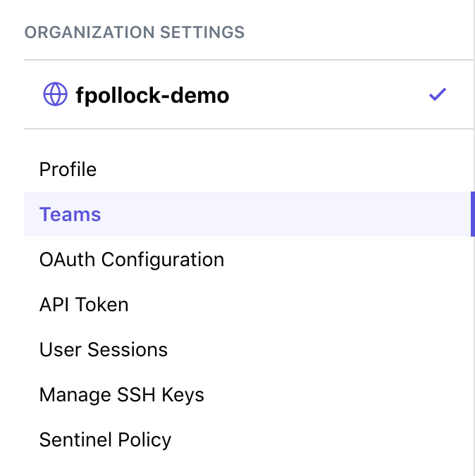Go to OAuth Configuration settings
The height and width of the screenshot is (476, 475).
pyautogui.click(x=132, y=260)
